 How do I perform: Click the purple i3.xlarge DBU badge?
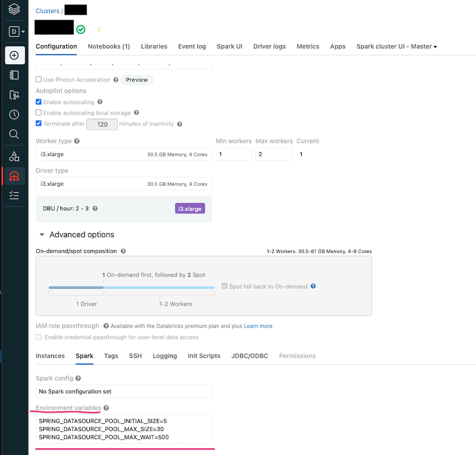190,208
